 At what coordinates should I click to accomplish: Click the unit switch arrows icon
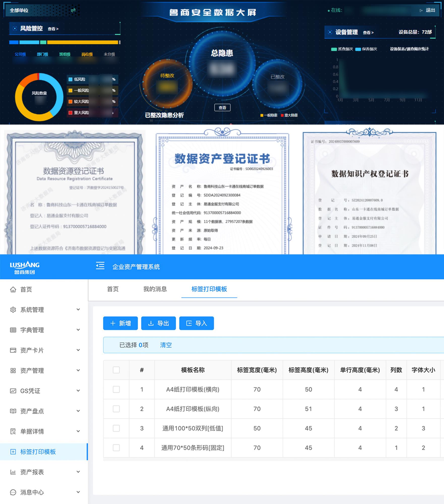(x=73, y=10)
